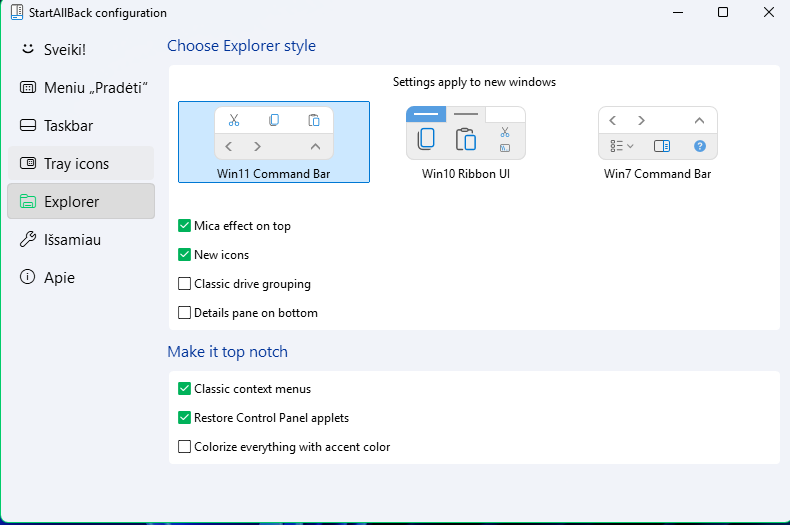
Task: Select the Explorer section
Action: pyautogui.click(x=81, y=201)
